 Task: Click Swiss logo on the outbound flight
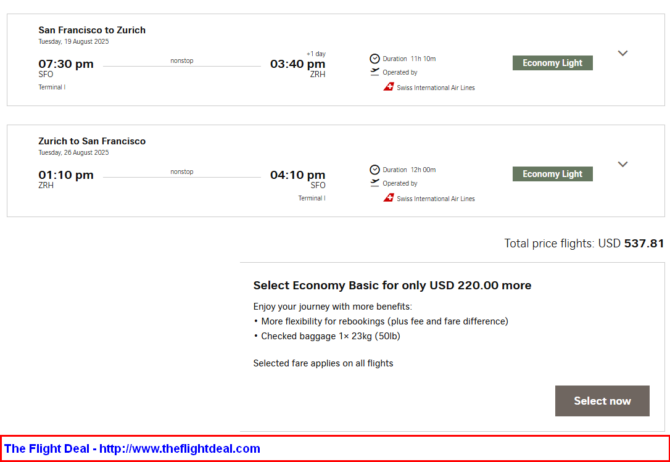pos(388,87)
